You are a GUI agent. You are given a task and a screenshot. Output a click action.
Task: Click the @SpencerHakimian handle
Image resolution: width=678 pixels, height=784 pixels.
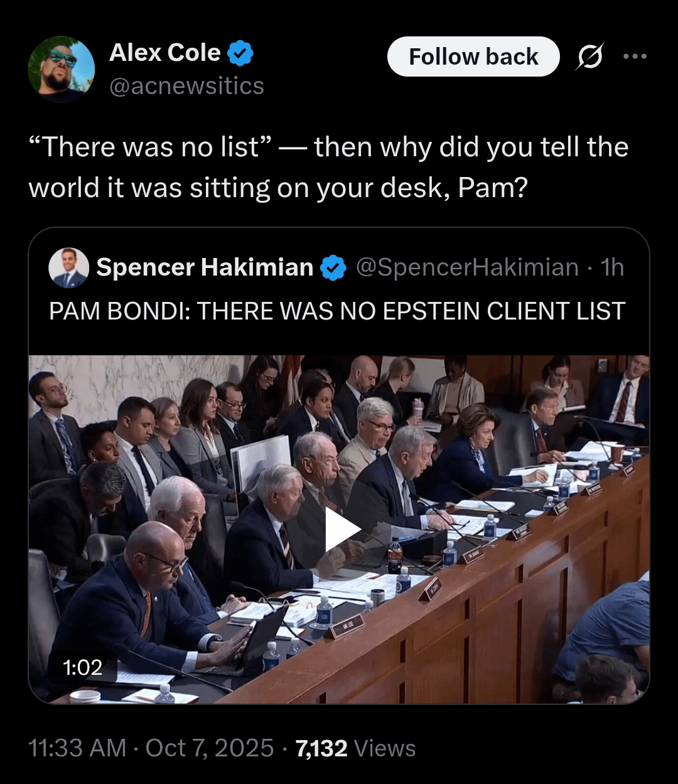pos(467,268)
